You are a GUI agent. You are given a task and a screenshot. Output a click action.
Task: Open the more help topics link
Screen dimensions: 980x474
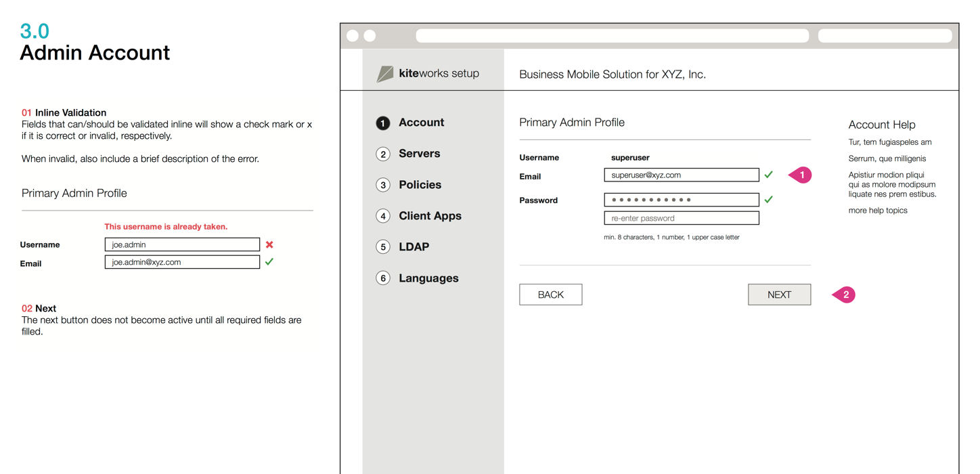878,211
